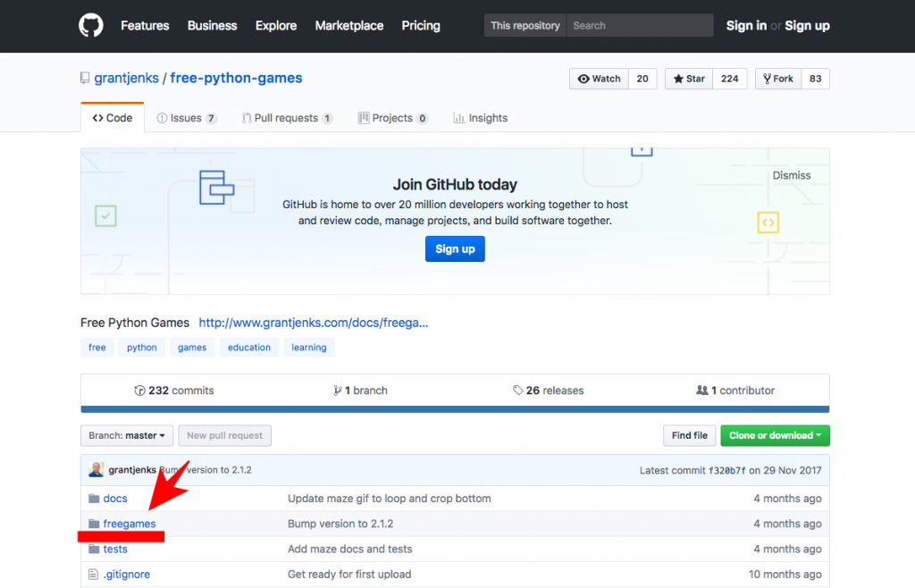Image resolution: width=915 pixels, height=588 pixels.
Task: Switch to the Issues tab
Action: click(x=187, y=118)
